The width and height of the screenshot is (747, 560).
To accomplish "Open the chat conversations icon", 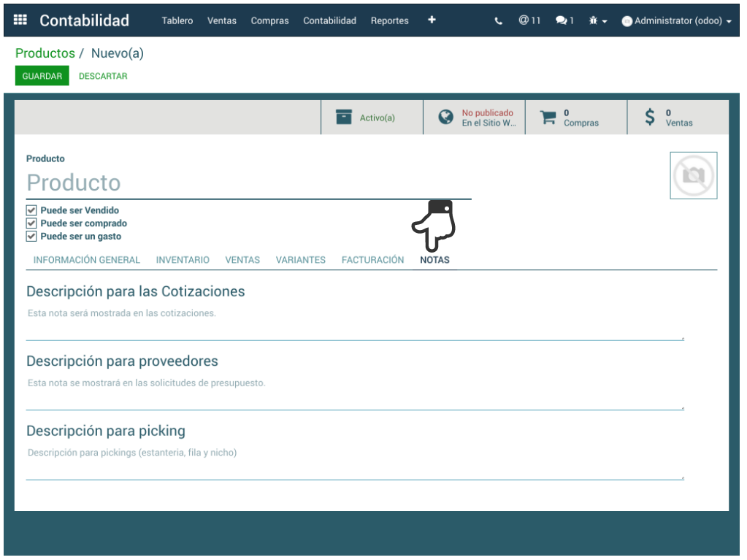I will (x=564, y=21).
